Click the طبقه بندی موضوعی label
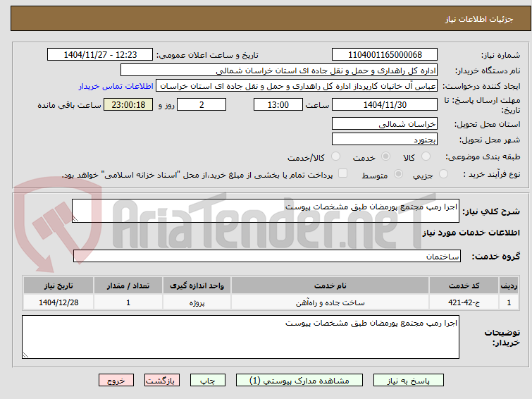Image resolution: width=532 pixels, height=399 pixels. click(x=483, y=156)
